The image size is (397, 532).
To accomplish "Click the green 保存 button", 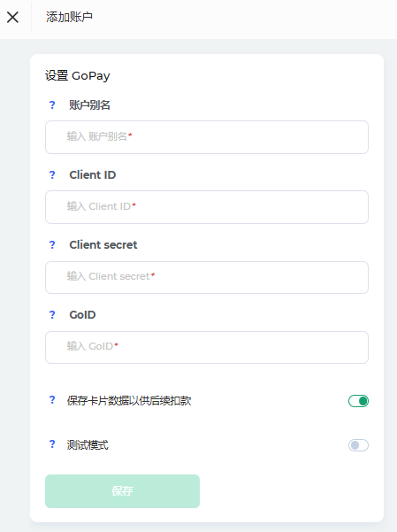I will 122,491.
